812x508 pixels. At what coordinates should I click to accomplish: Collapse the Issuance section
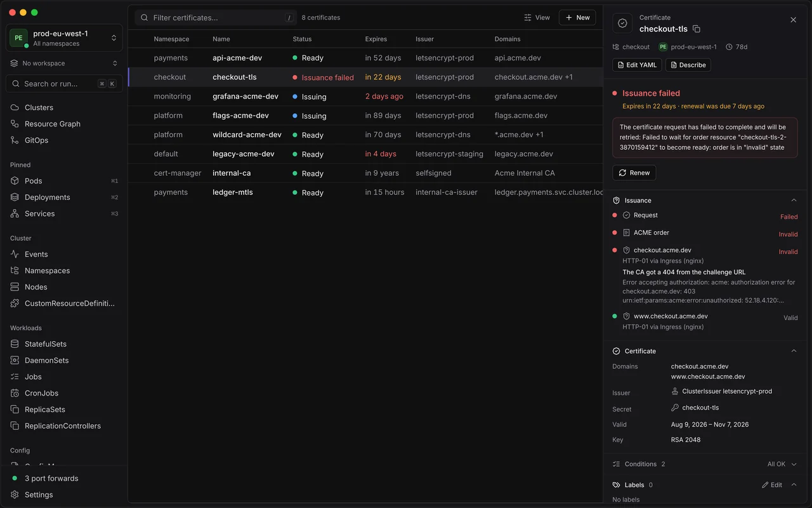(x=794, y=201)
